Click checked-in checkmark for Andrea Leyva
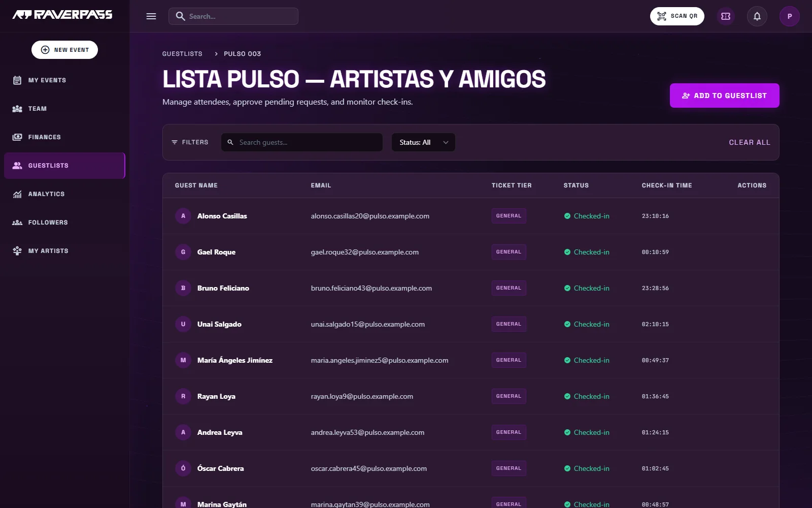Image resolution: width=812 pixels, height=508 pixels. click(x=567, y=432)
